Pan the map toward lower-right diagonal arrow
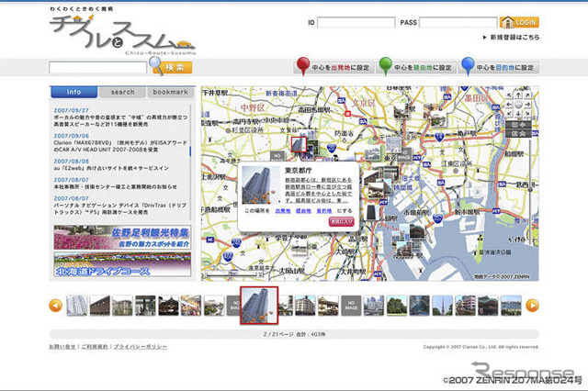The image size is (588, 391). point(527,113)
